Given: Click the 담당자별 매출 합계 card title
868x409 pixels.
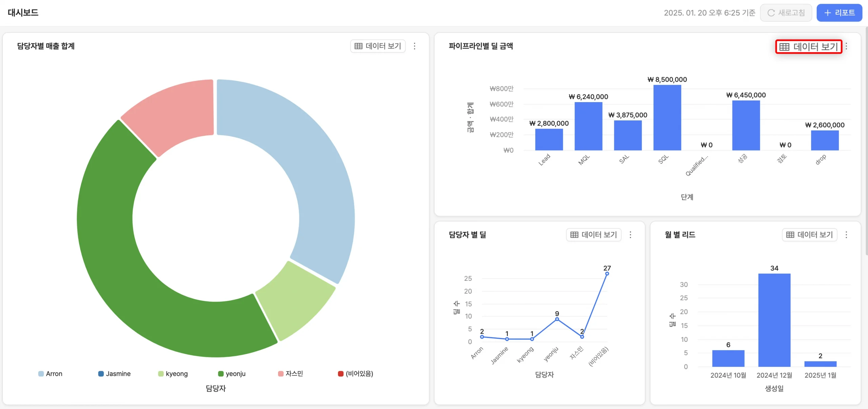Looking at the screenshot, I should click(x=46, y=46).
